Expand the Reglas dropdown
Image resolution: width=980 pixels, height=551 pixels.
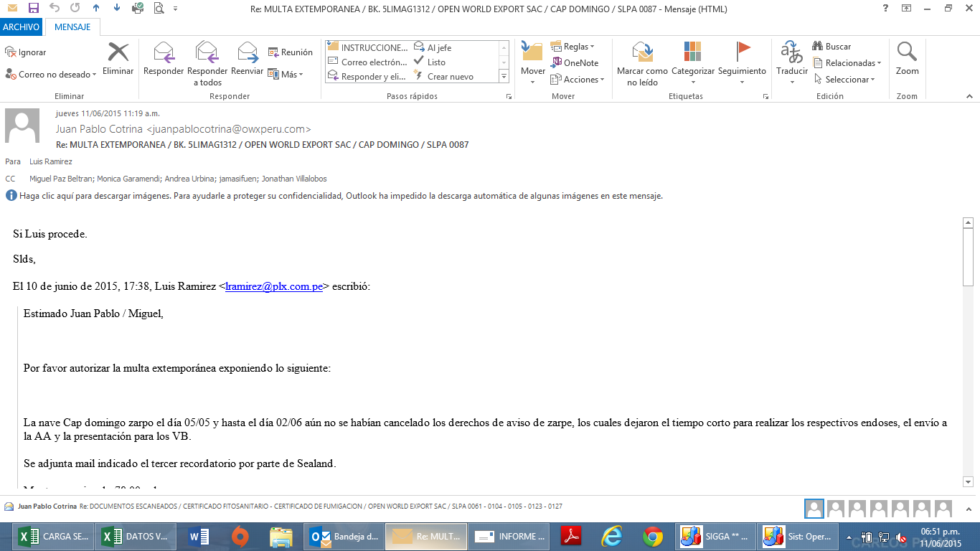pyautogui.click(x=573, y=47)
